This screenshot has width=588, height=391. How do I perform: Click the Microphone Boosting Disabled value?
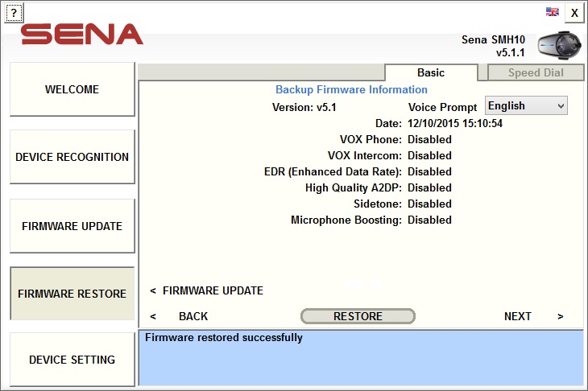(429, 220)
